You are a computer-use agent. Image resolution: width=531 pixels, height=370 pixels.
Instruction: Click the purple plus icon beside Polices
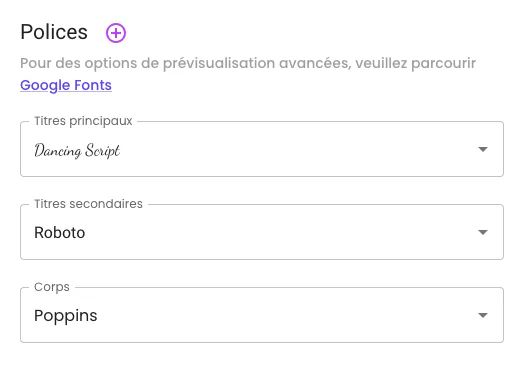tap(116, 33)
